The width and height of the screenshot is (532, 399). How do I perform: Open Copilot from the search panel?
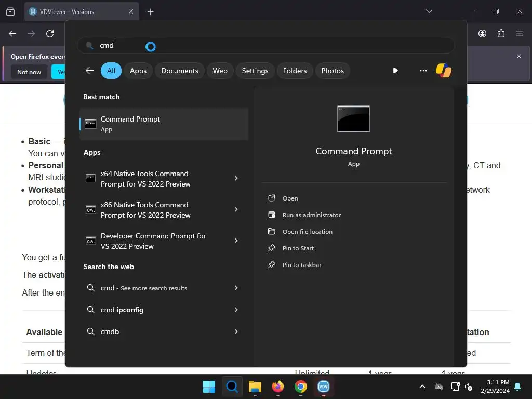[444, 71]
